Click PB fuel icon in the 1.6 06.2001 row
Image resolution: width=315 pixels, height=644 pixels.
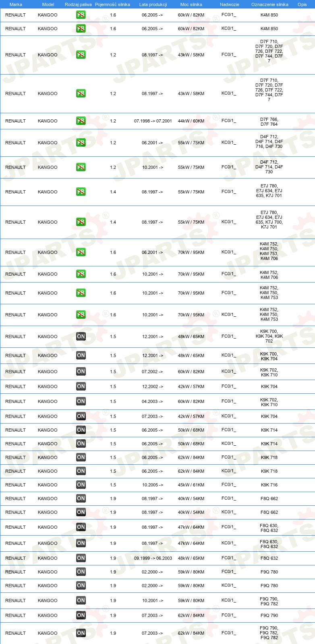tap(81, 252)
